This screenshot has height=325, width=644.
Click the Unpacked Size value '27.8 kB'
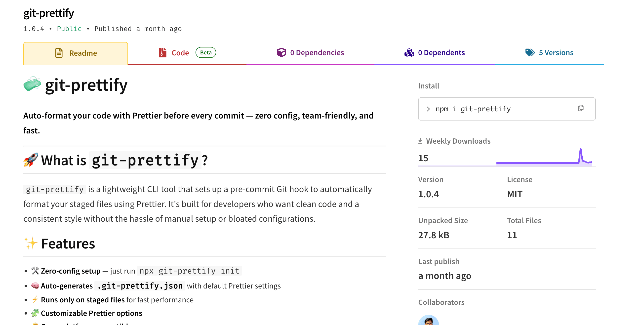coord(434,235)
